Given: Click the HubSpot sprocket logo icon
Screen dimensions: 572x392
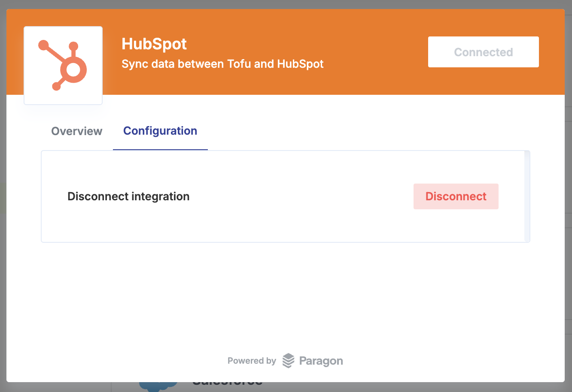Looking at the screenshot, I should (x=63, y=65).
